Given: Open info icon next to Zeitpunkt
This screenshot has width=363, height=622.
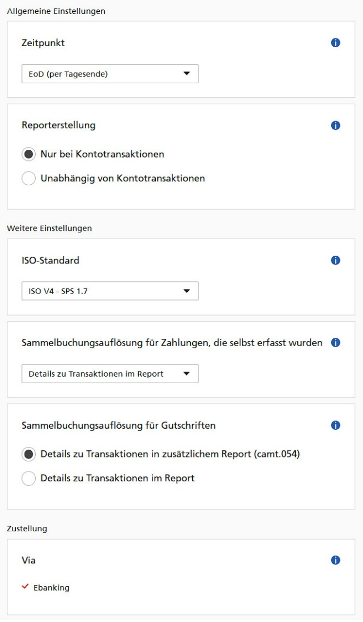Looking at the screenshot, I should pos(335,42).
